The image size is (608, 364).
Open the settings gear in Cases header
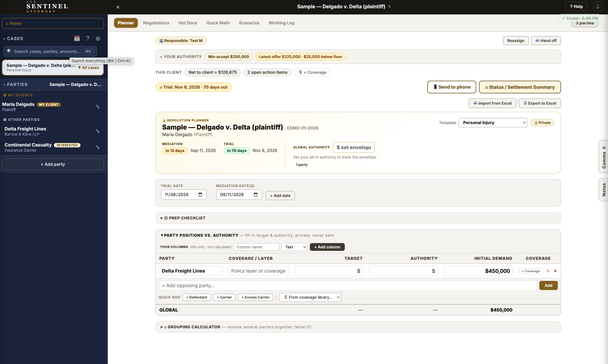(98, 38)
